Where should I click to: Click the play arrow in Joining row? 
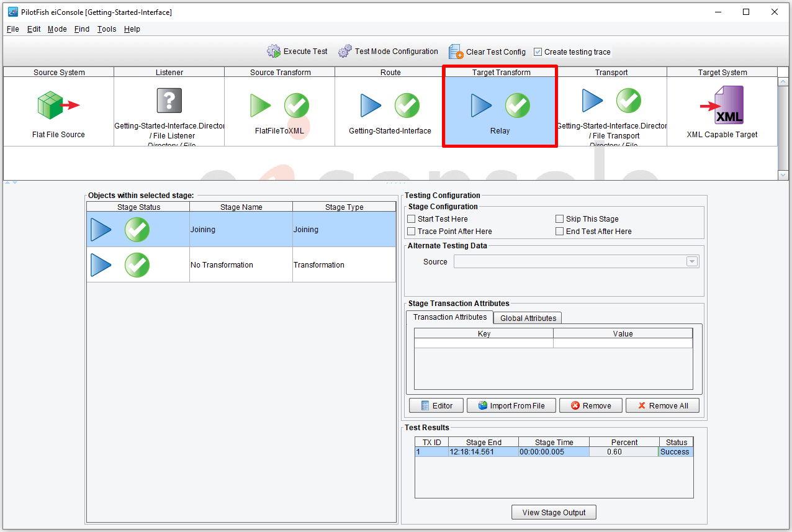click(101, 230)
